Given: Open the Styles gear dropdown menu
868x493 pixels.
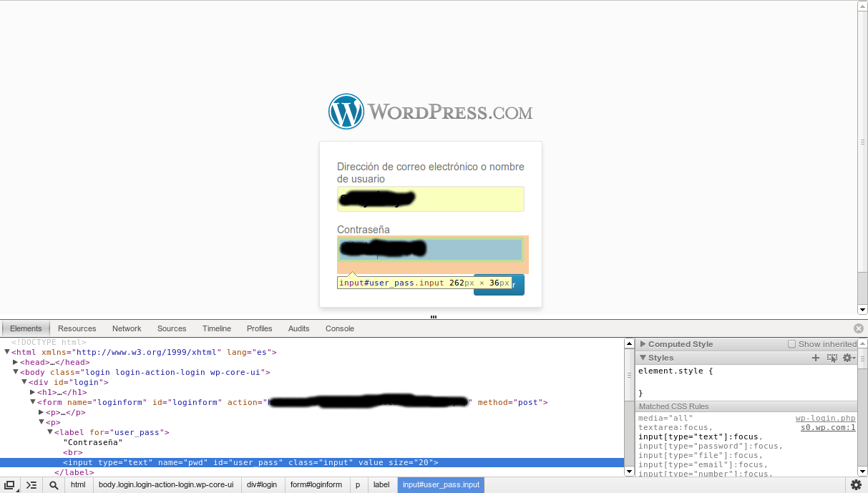Looking at the screenshot, I should coord(849,358).
